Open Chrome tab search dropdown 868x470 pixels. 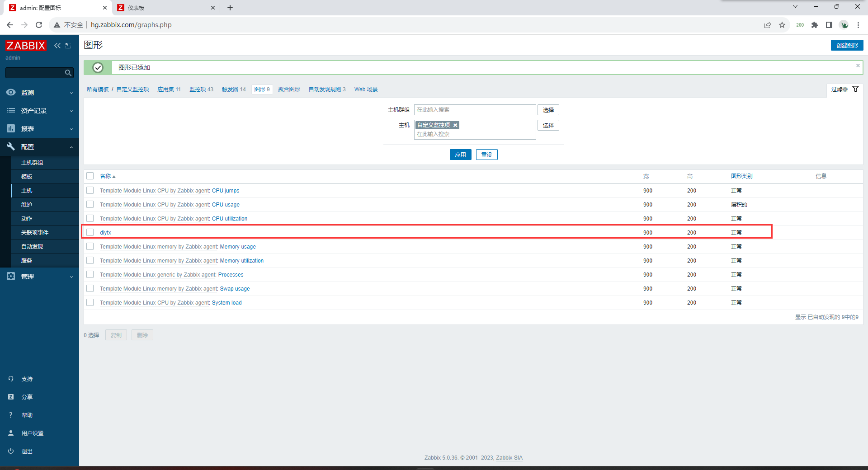coord(795,7)
